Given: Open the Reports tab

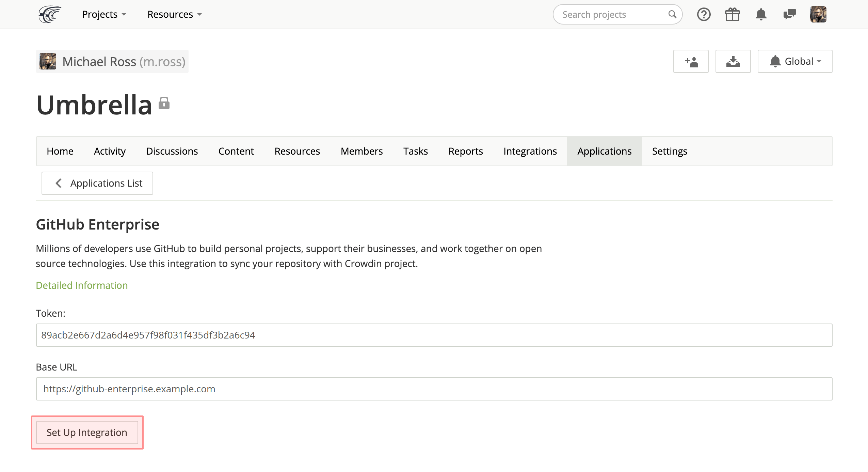Looking at the screenshot, I should tap(466, 151).
